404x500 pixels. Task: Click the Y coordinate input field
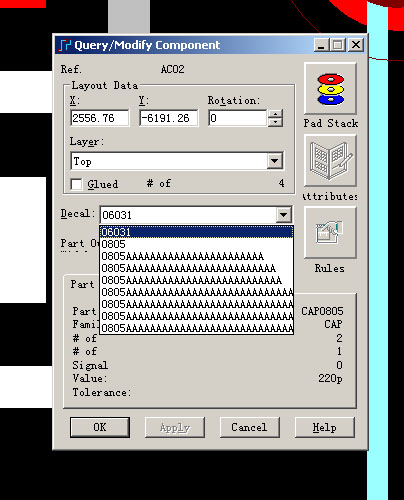click(169, 118)
